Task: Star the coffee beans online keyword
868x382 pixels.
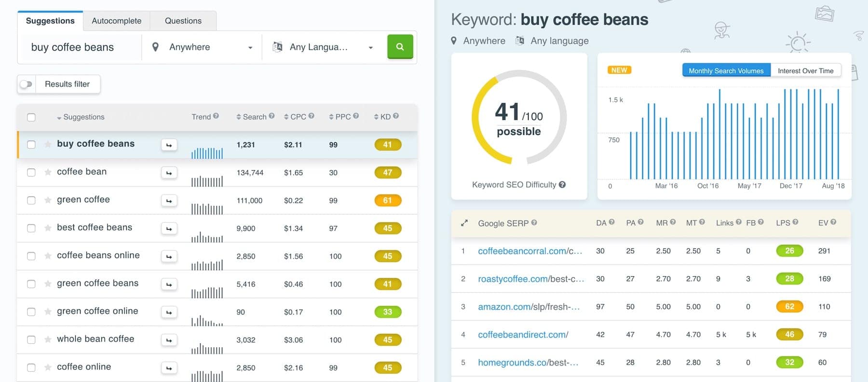Action: (x=48, y=256)
